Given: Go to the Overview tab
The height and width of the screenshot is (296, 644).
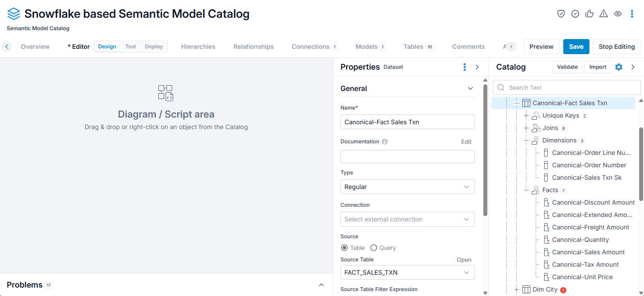Looking at the screenshot, I should click(35, 47).
